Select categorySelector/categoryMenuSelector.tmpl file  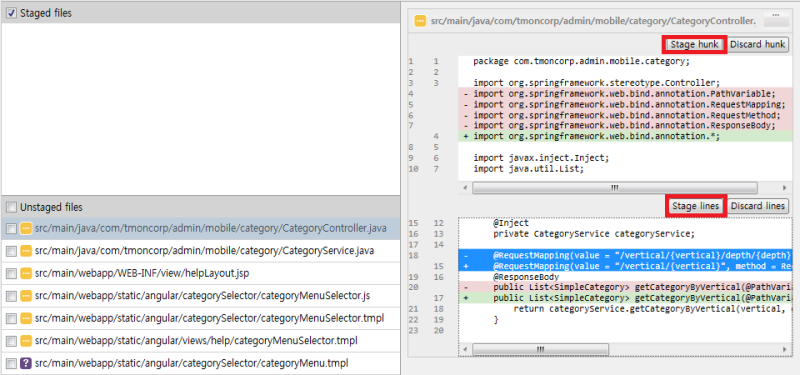(x=201, y=318)
